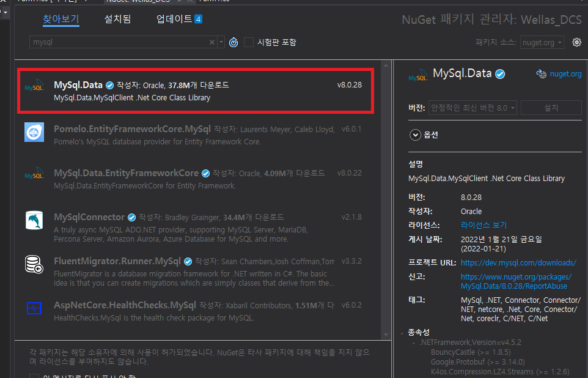The width and height of the screenshot is (588, 378).
Task: Expand the 옵션 section
Action: click(415, 135)
